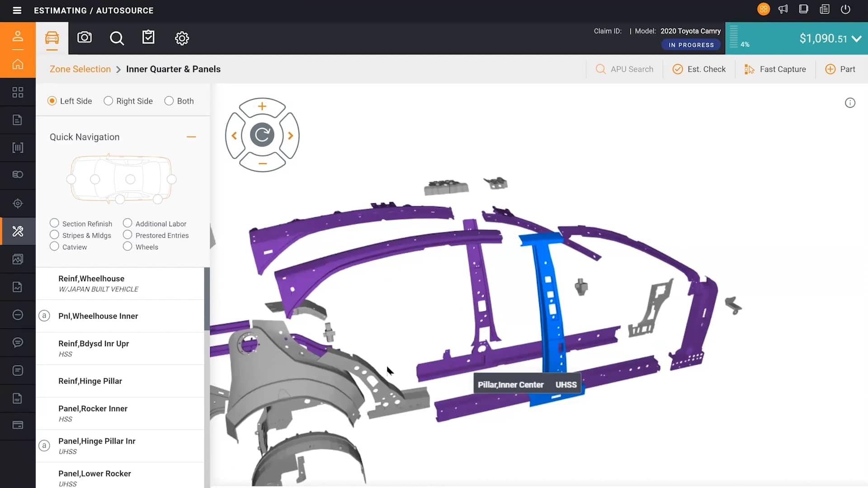Open the chat bubble sidebar icon
The image size is (868, 488).
coord(18,343)
